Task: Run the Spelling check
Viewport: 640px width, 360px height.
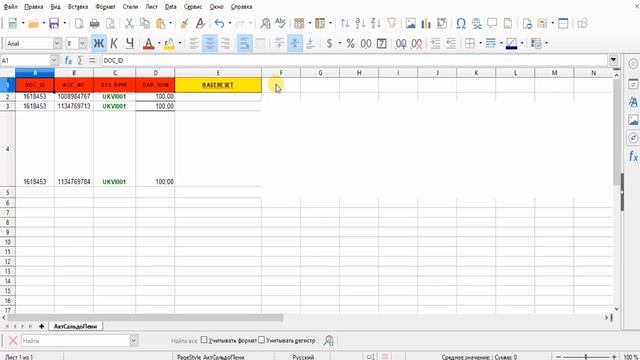Action: tap(280, 23)
